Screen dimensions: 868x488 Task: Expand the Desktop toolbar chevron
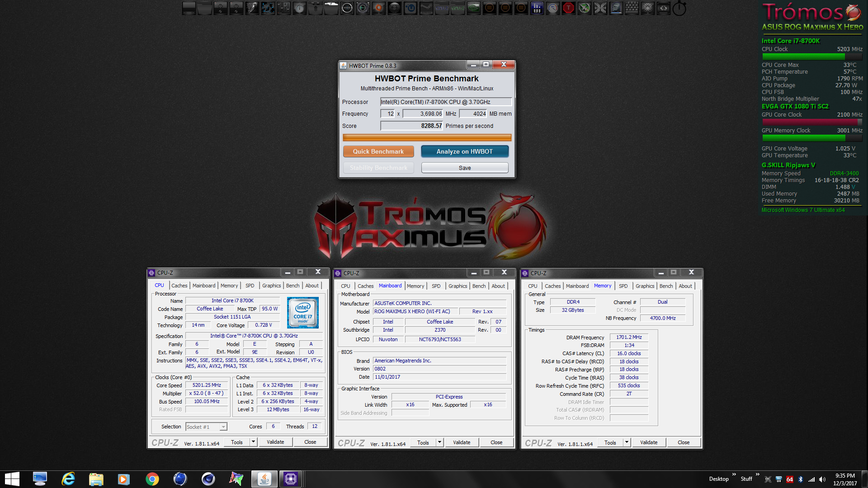734,474
